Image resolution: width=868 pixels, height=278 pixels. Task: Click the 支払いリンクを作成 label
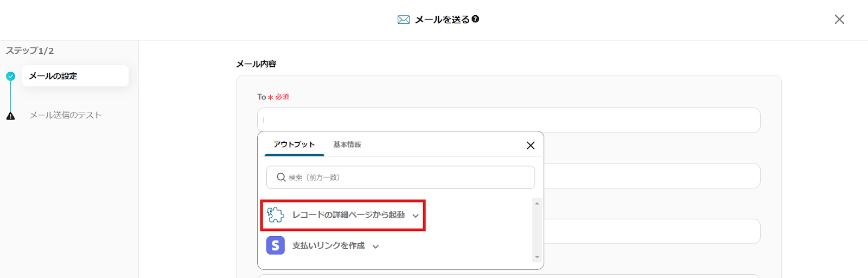(x=328, y=246)
